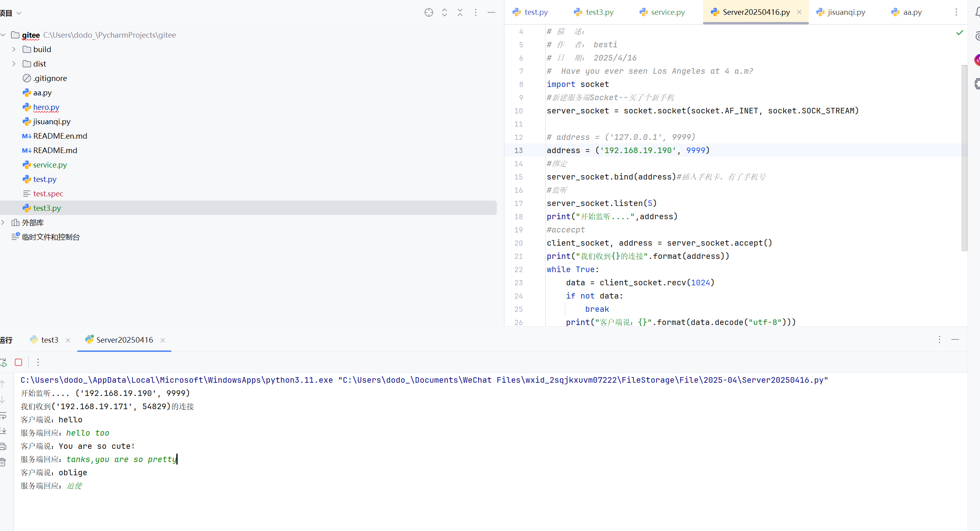Viewport: 980px width, 531px height.
Task: Open hero.py in the project tree
Action: 46,107
